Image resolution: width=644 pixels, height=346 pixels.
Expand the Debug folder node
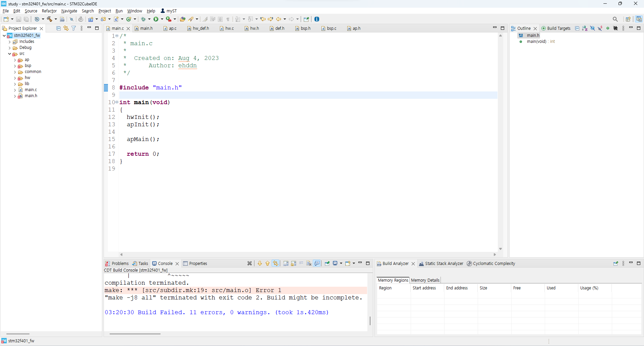click(9, 48)
